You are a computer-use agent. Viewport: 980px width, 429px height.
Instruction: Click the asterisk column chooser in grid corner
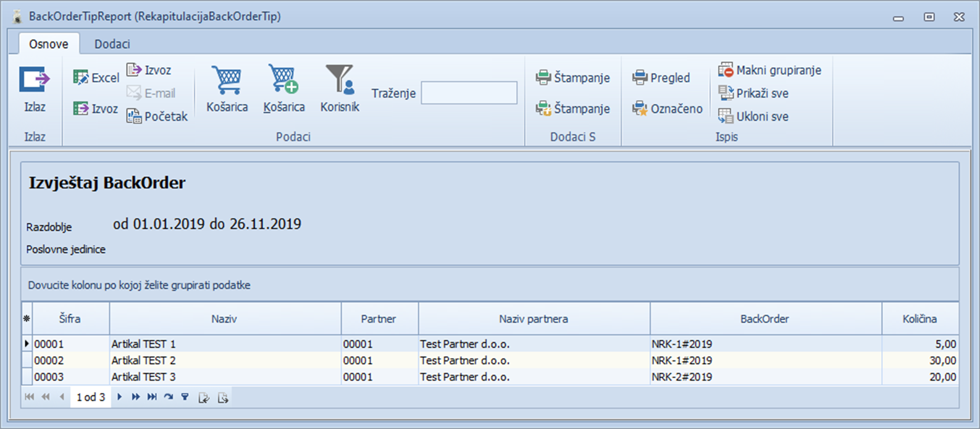pos(27,319)
